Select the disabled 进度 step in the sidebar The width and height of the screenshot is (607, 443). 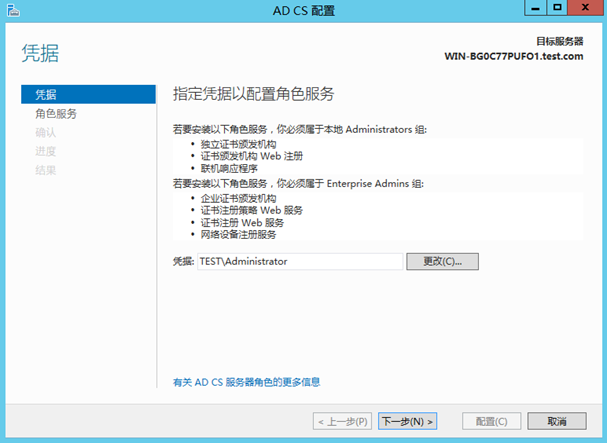(x=46, y=151)
